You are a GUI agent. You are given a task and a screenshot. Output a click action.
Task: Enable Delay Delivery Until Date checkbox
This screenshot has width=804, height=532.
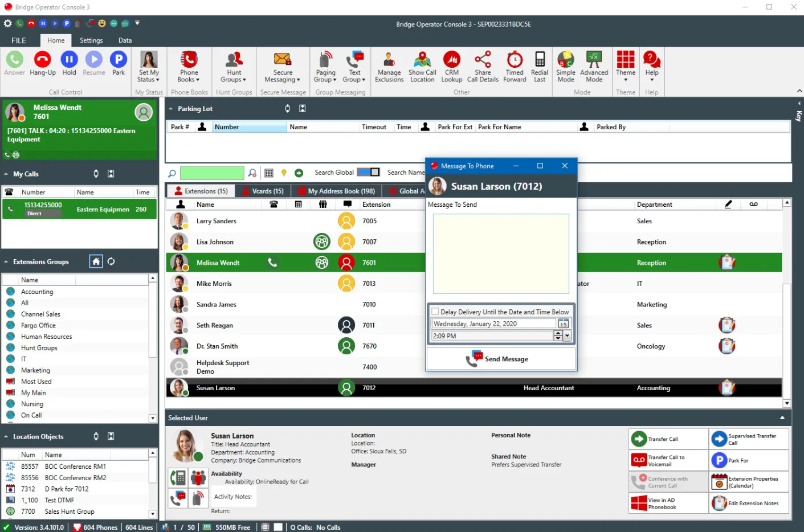point(436,312)
